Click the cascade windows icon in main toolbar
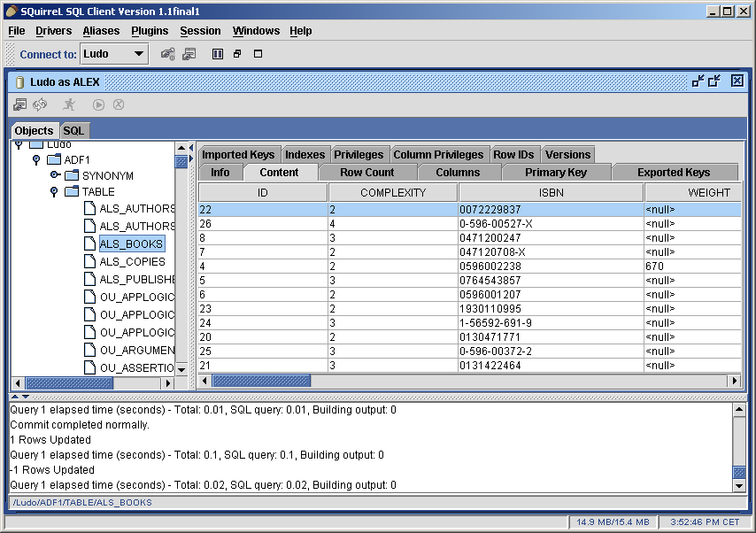Image resolution: width=756 pixels, height=533 pixels. pos(237,54)
